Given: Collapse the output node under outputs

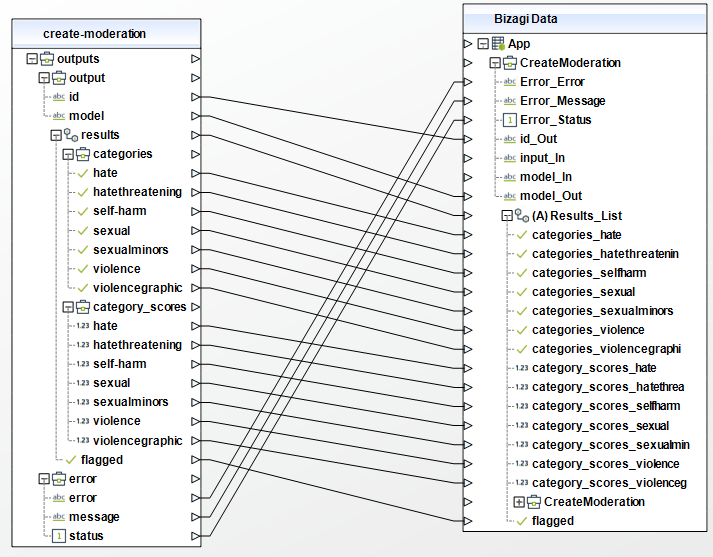Looking at the screenshot, I should click(44, 78).
